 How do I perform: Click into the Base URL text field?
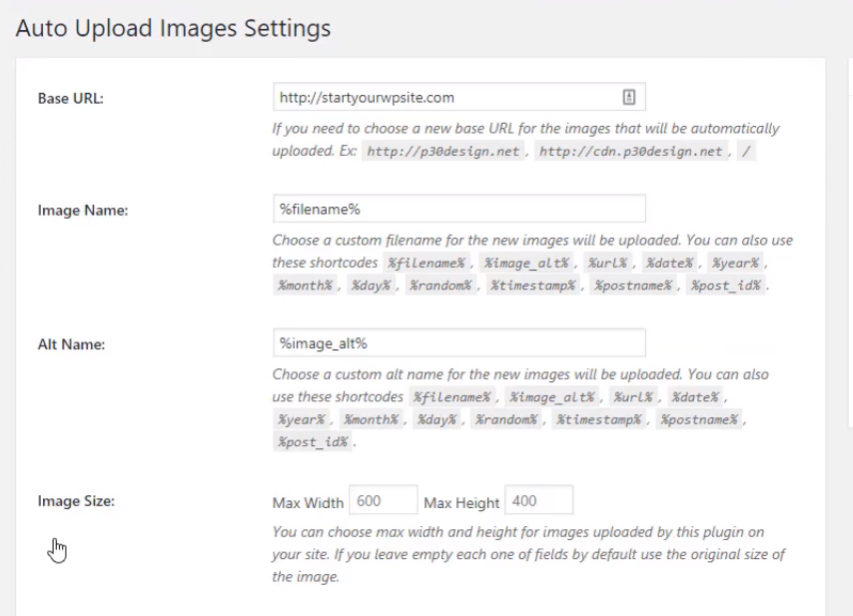point(459,97)
